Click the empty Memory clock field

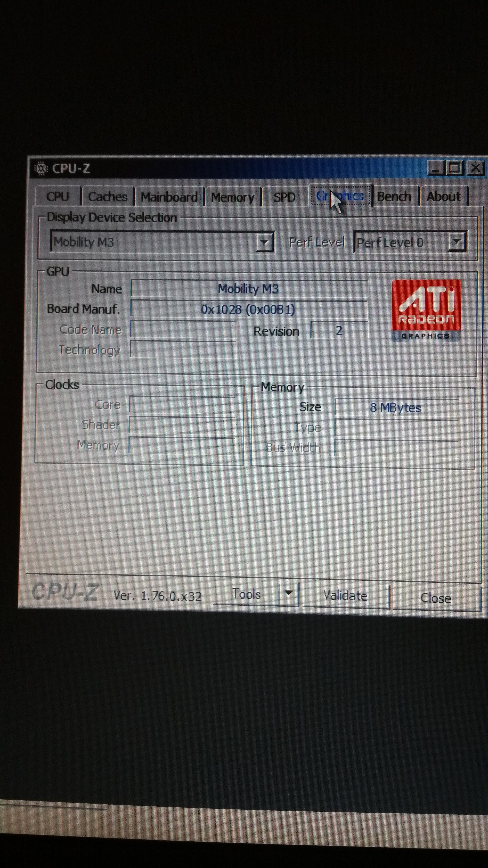click(182, 445)
